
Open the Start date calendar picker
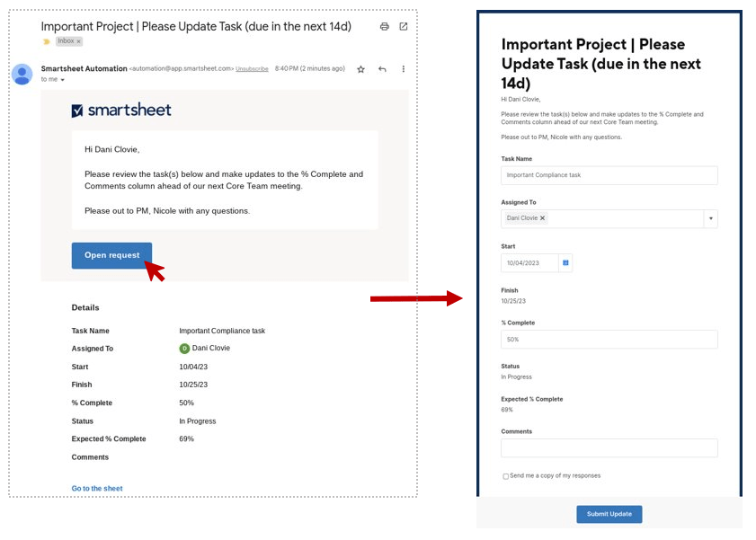click(565, 263)
